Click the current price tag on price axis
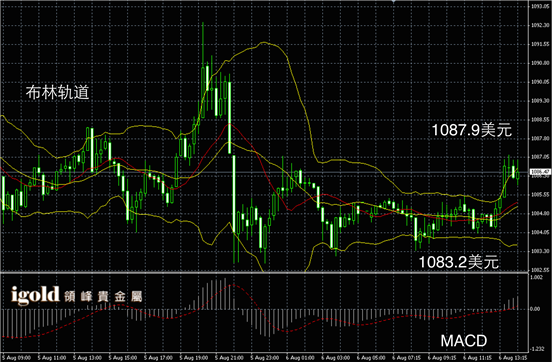The image size is (552, 362). (x=540, y=172)
